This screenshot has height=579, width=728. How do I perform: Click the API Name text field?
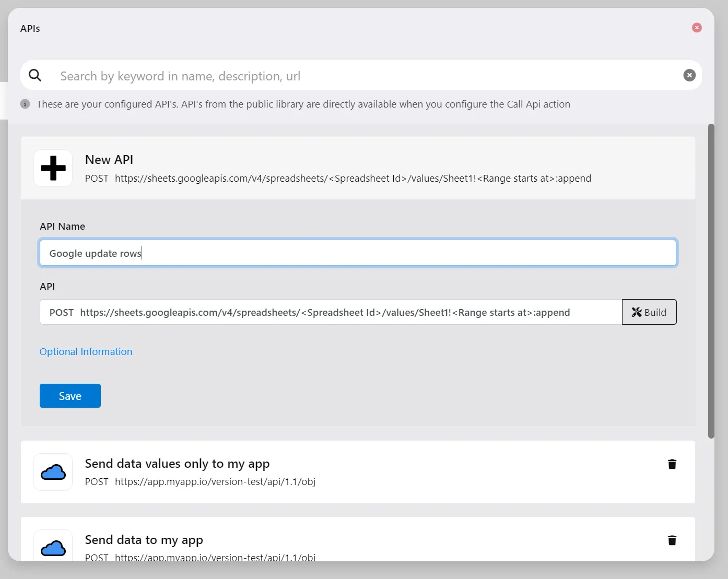click(358, 253)
